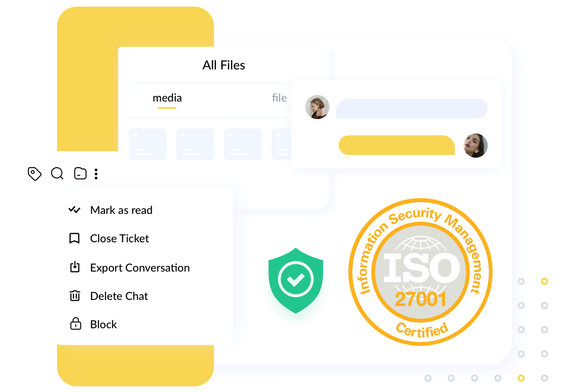Screen dimensions: 567x392
Task: Open the three-dot more options menu
Action: coord(96,174)
